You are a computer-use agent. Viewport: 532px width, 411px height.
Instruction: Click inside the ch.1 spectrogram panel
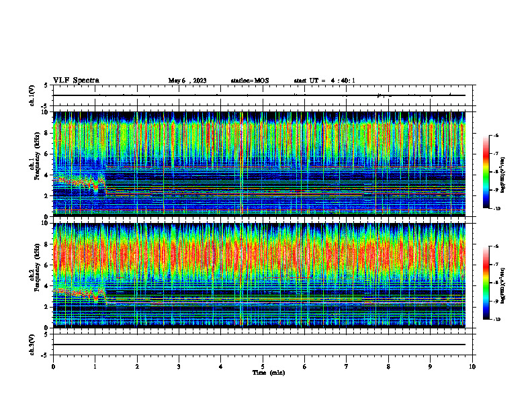pos(259,164)
